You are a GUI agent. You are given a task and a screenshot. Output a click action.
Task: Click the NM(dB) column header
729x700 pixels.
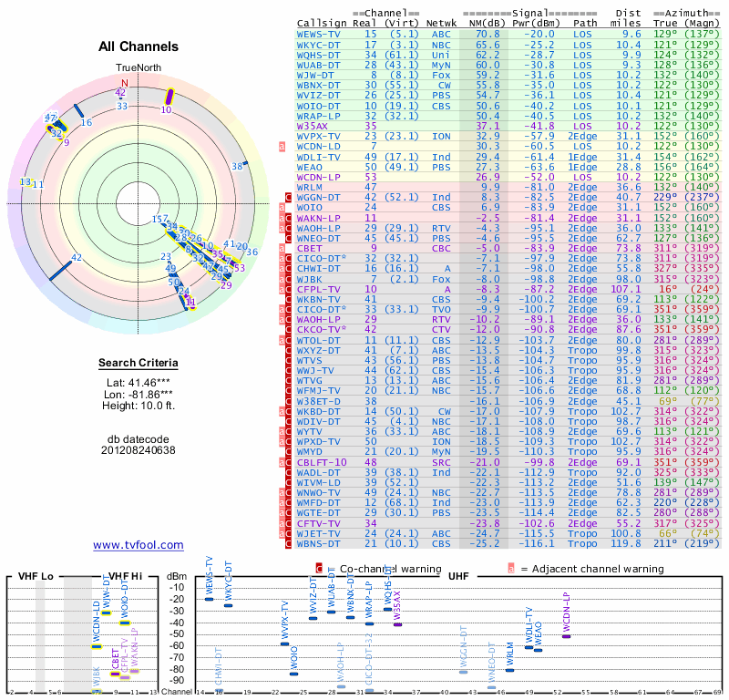click(485, 23)
